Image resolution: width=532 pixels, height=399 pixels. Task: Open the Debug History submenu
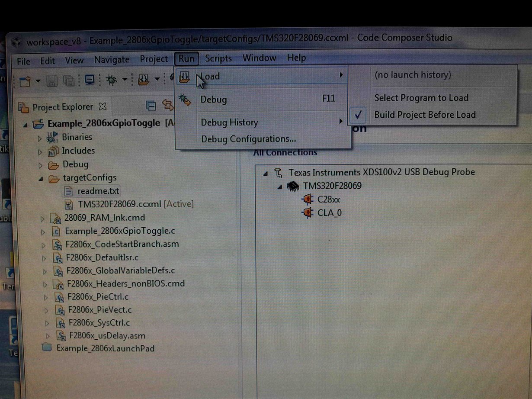coord(263,122)
